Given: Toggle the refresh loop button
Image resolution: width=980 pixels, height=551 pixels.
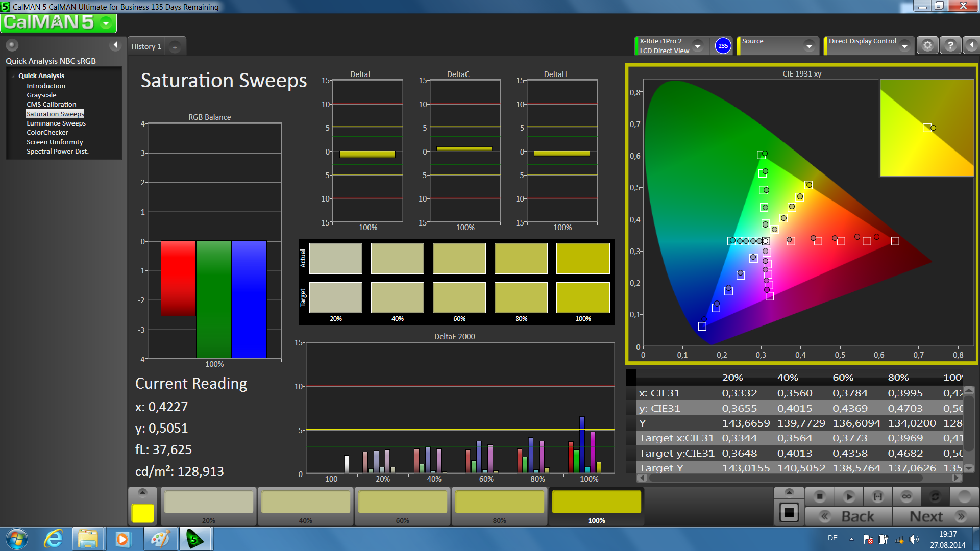Looking at the screenshot, I should (x=935, y=496).
